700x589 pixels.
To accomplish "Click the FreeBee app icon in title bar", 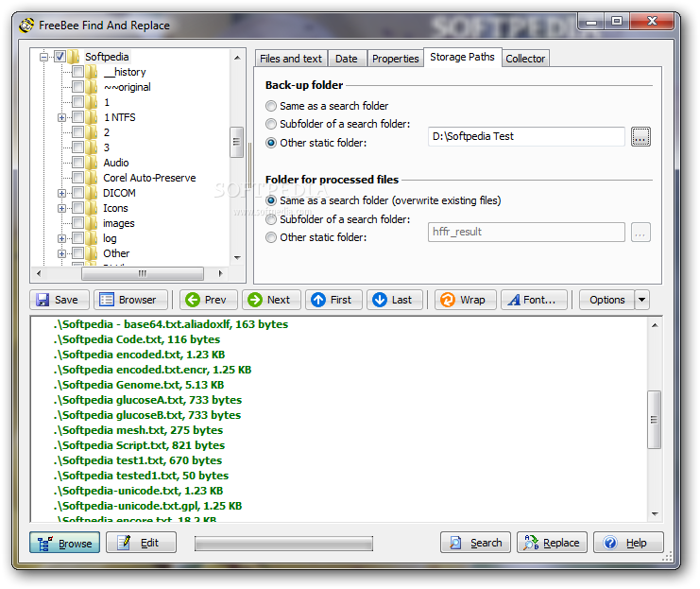I will click(26, 25).
